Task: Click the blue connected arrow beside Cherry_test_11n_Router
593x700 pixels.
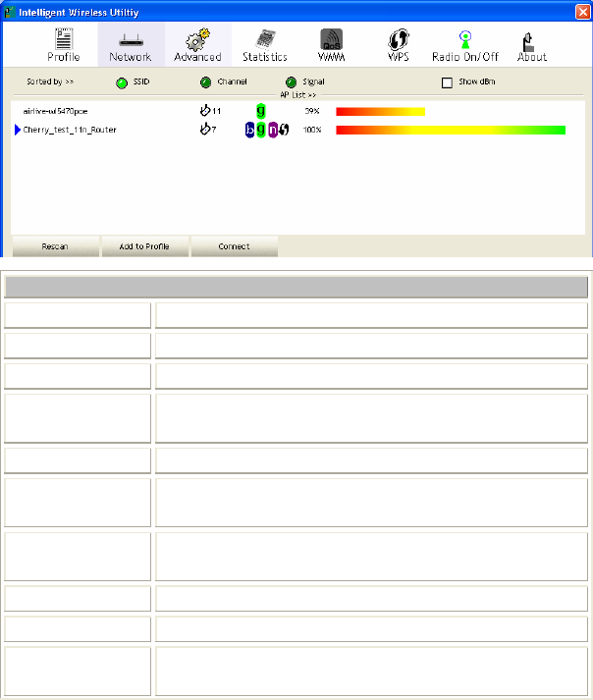Action: click(x=18, y=130)
